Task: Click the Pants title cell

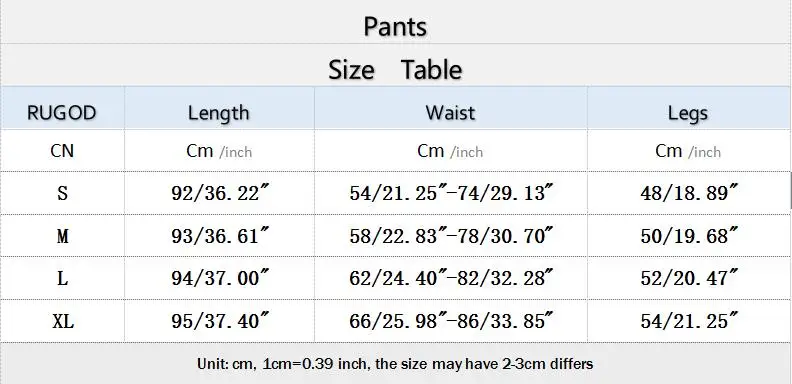Action: pos(395,22)
